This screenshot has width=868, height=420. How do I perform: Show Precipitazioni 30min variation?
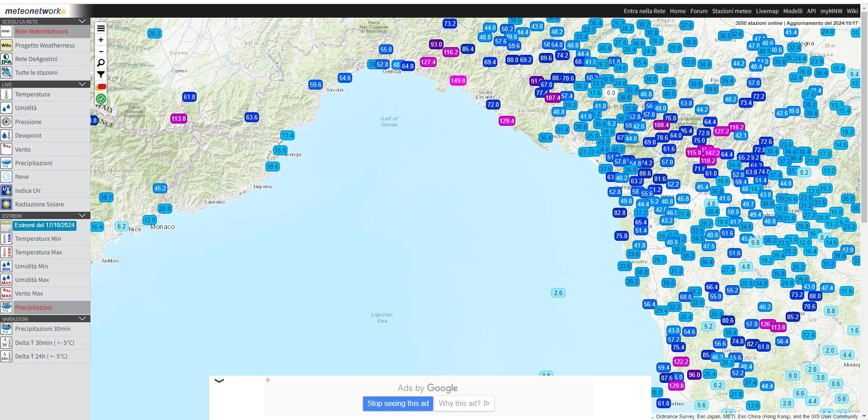click(x=45, y=329)
